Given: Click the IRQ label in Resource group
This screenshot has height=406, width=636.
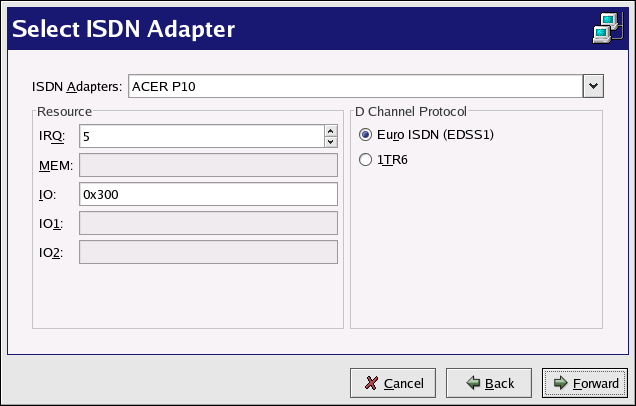Looking at the screenshot, I should pos(51,135).
